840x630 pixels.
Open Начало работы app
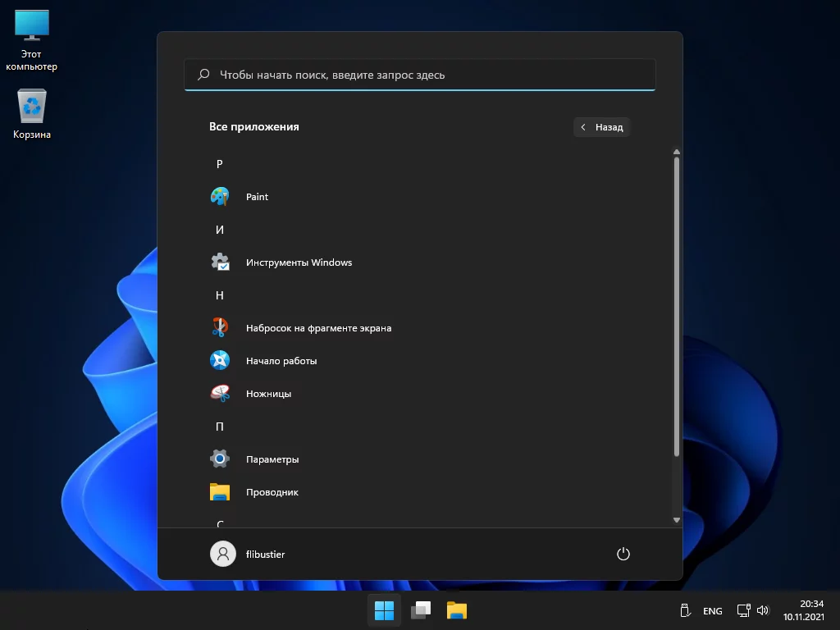(281, 361)
